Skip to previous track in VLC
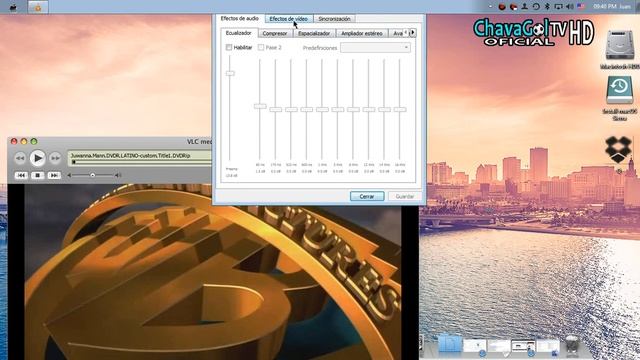Viewport: 640px width, 360px height. click(x=21, y=175)
